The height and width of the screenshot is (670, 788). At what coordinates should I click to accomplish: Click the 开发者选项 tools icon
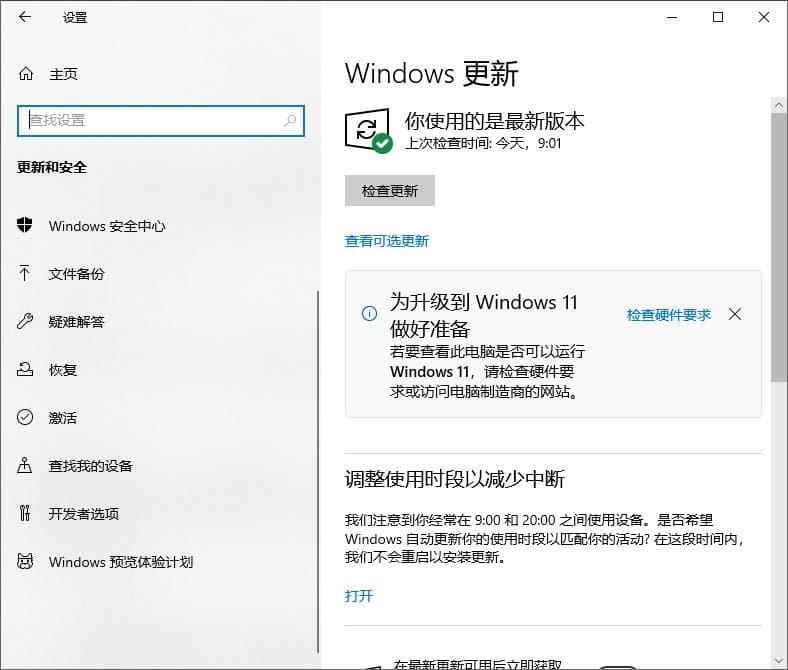pos(25,513)
